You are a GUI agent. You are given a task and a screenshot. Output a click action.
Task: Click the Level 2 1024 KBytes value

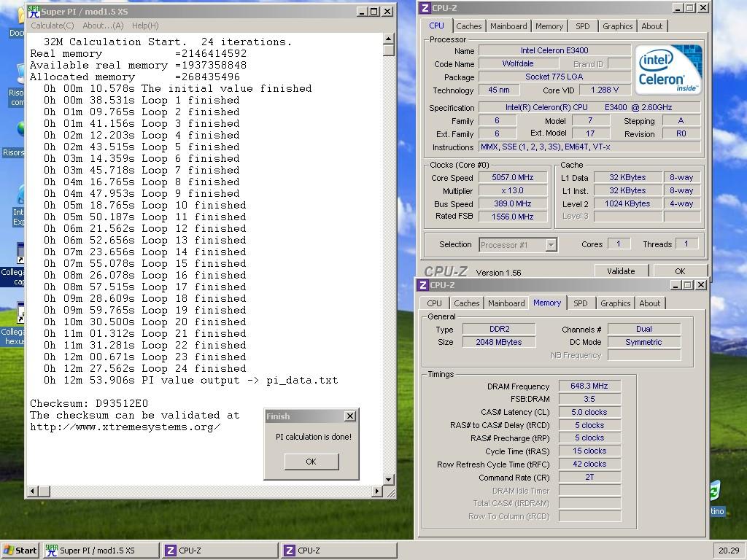(627, 204)
